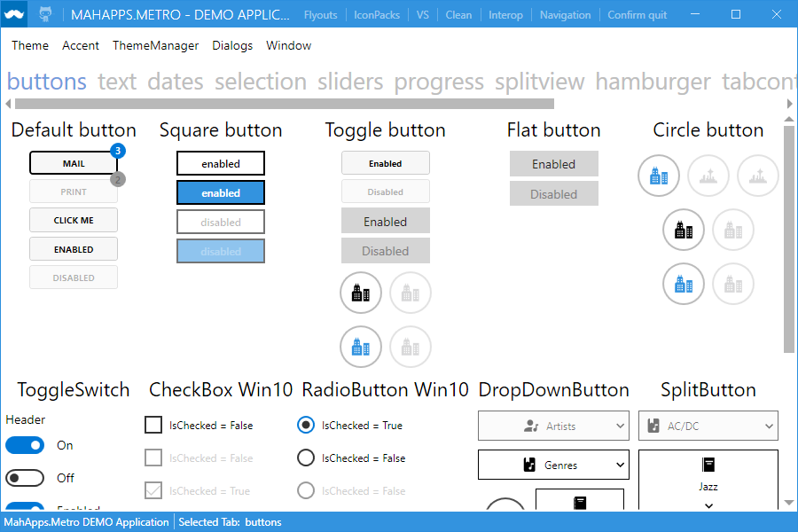Click the notebook icon inside the Jazz SplitButton
The height and width of the screenshot is (532, 798).
tap(708, 464)
